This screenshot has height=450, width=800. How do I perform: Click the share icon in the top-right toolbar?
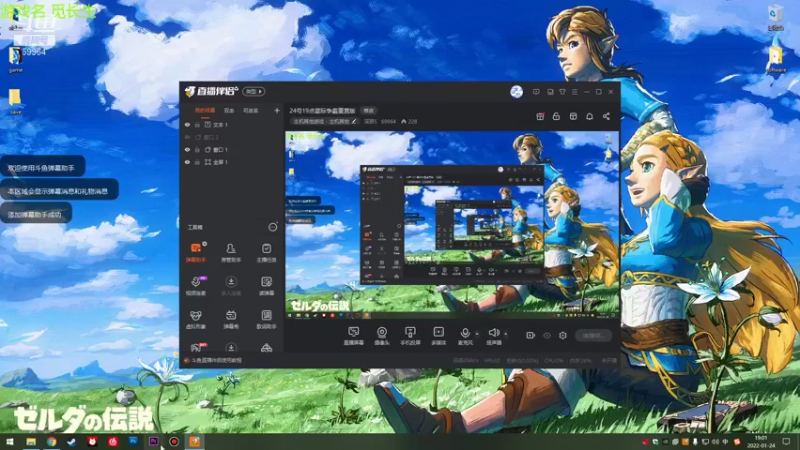tap(606, 116)
